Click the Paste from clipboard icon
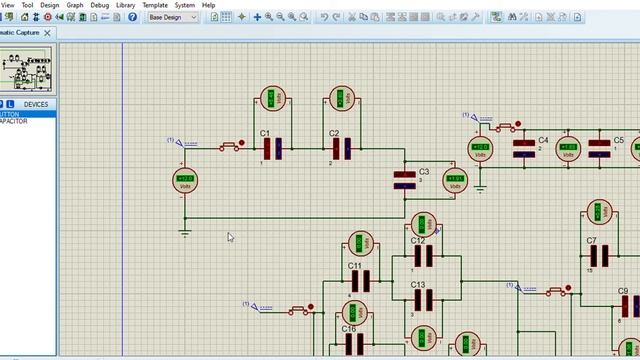Image resolution: width=640 pixels, height=360 pixels. (375, 17)
